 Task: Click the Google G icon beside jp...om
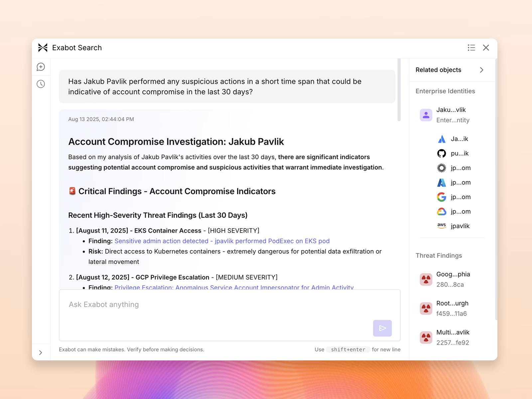(442, 197)
